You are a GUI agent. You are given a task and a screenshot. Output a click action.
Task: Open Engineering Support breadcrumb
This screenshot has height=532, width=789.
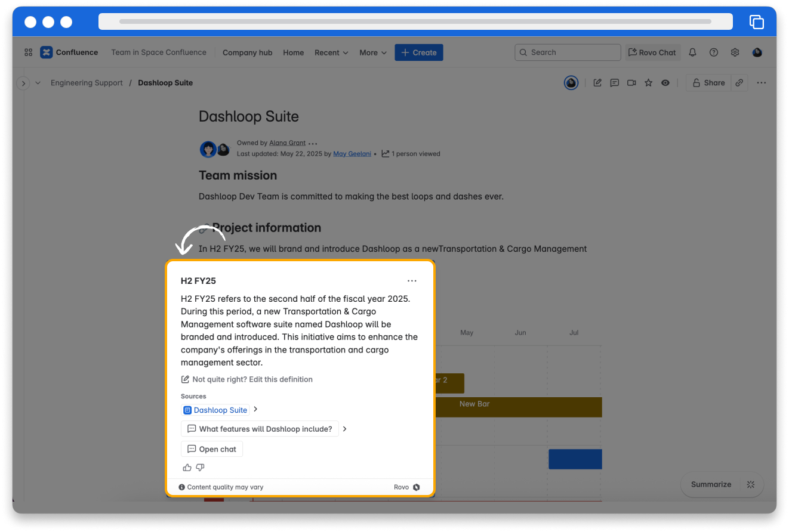point(87,83)
